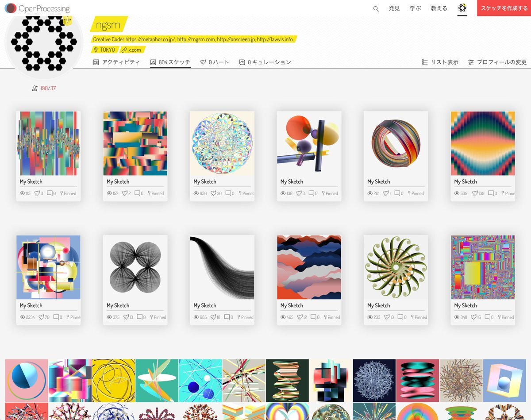
Task: Click heart icon on the 5391-view sketch
Action: point(475,193)
